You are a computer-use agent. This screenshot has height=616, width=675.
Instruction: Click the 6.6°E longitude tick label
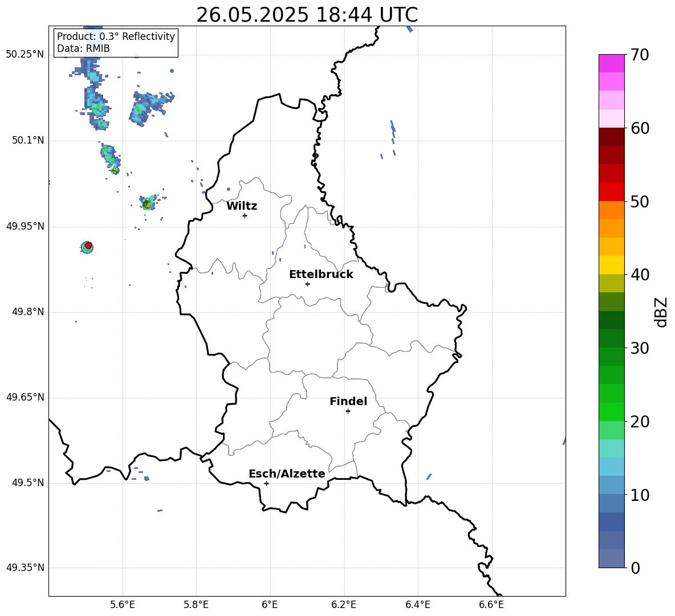[x=491, y=605]
